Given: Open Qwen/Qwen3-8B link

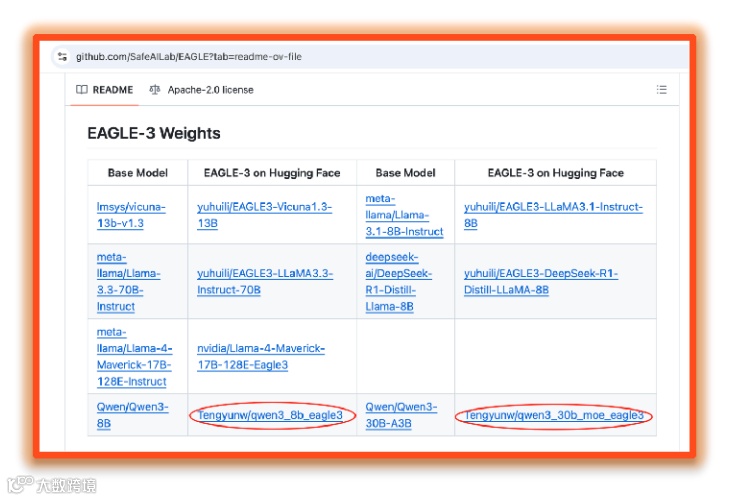Looking at the screenshot, I should pyautogui.click(x=132, y=415).
